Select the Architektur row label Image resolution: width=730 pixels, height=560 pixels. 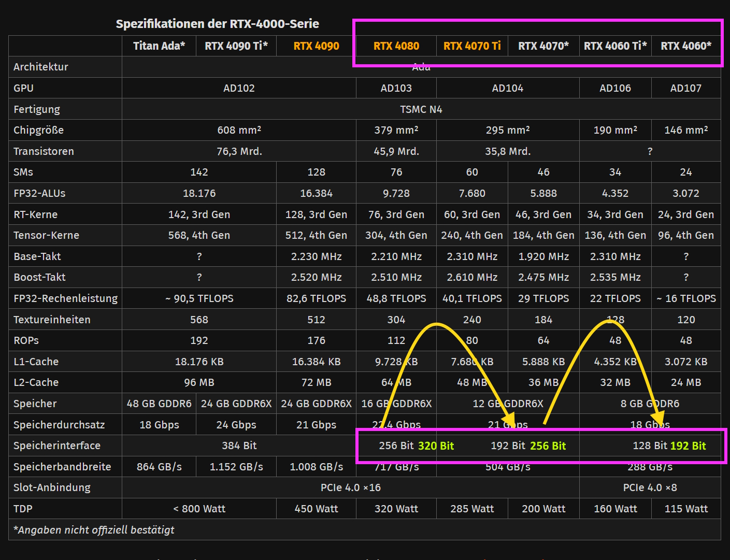[41, 67]
